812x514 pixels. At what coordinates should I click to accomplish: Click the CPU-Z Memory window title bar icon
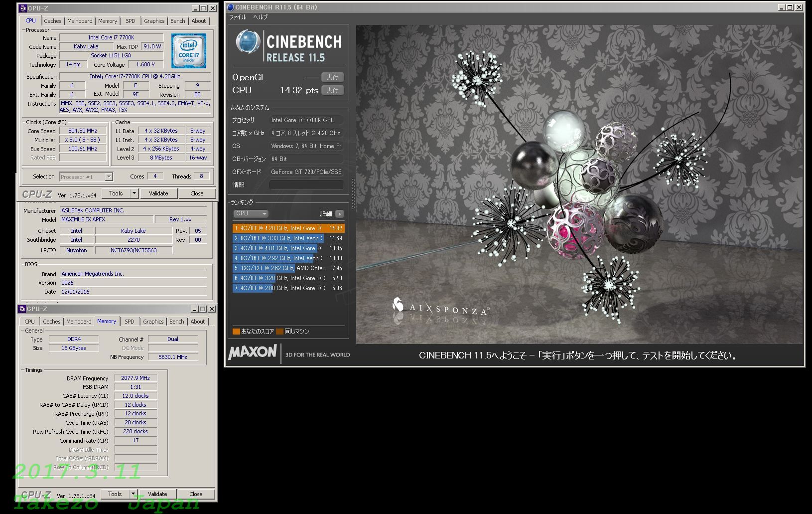[x=22, y=309]
